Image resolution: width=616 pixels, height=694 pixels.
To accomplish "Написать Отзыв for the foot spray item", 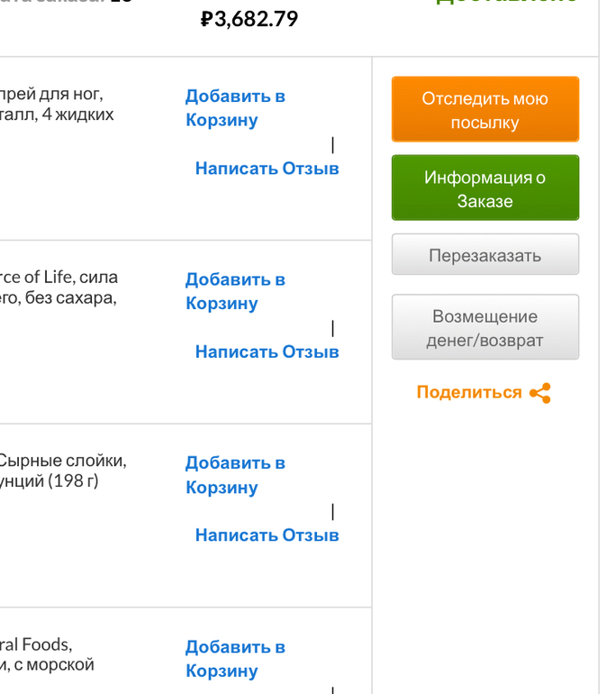I will click(x=267, y=169).
